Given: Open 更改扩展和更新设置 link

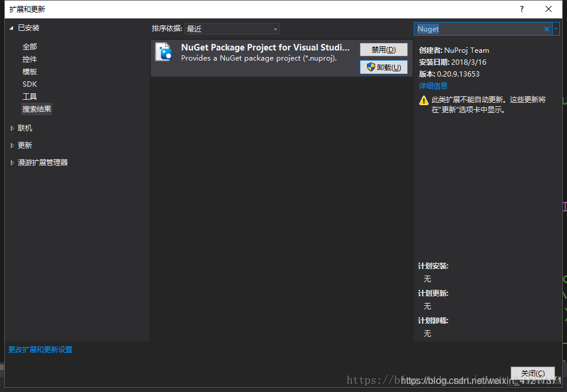Looking at the screenshot, I should [x=40, y=350].
